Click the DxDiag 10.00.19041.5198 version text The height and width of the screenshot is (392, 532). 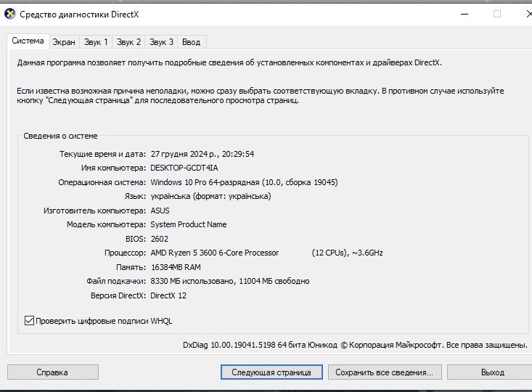click(355, 345)
